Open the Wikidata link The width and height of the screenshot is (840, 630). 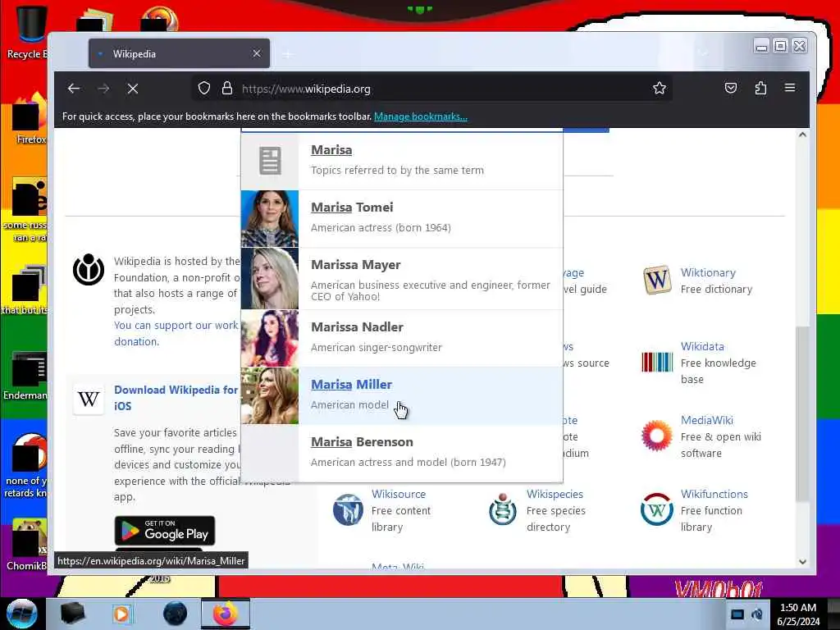click(x=702, y=347)
